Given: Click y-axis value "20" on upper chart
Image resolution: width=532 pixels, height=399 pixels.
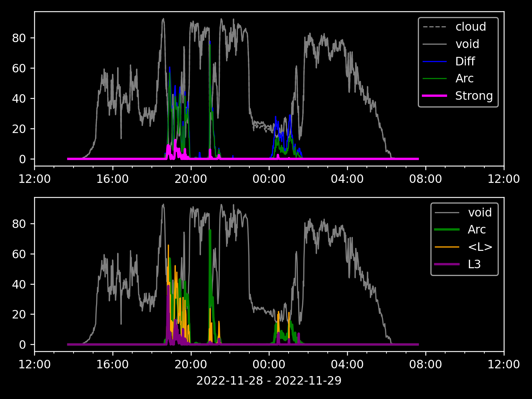Looking at the screenshot, I should pyautogui.click(x=18, y=129).
